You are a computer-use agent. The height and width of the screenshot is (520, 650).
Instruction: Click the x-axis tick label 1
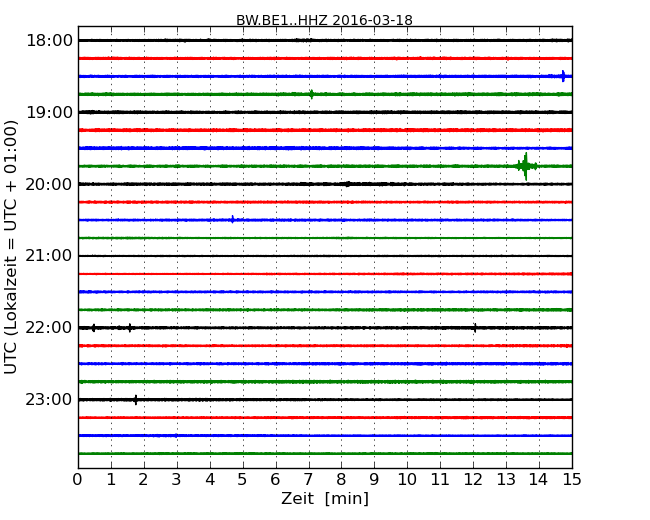click(111, 480)
